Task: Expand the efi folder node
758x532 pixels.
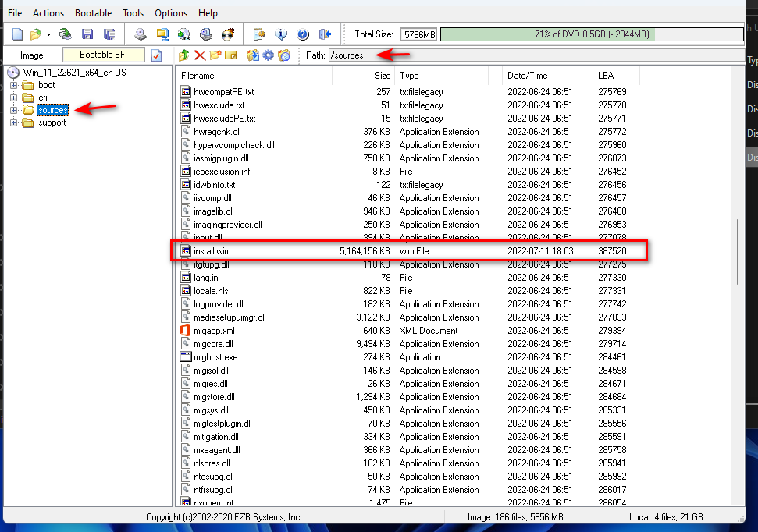Action: (13, 98)
